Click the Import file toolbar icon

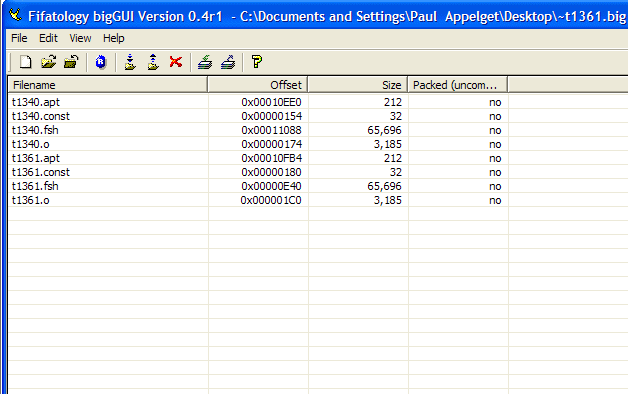click(130, 62)
